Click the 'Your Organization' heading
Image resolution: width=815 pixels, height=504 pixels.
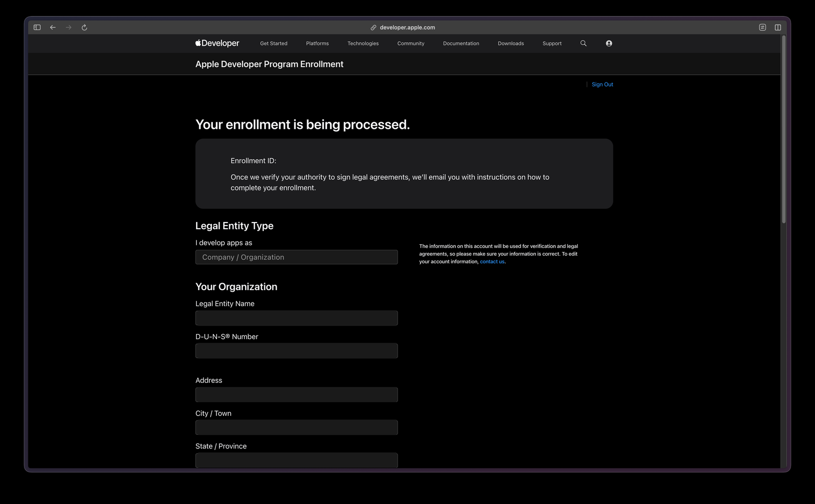point(236,287)
